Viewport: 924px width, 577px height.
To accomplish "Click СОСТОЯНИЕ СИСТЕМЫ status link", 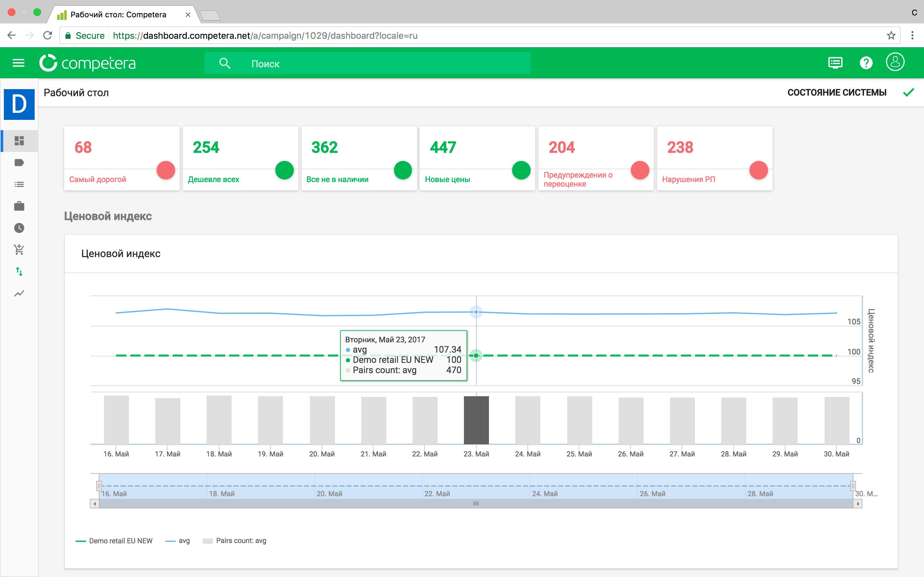I will point(836,93).
